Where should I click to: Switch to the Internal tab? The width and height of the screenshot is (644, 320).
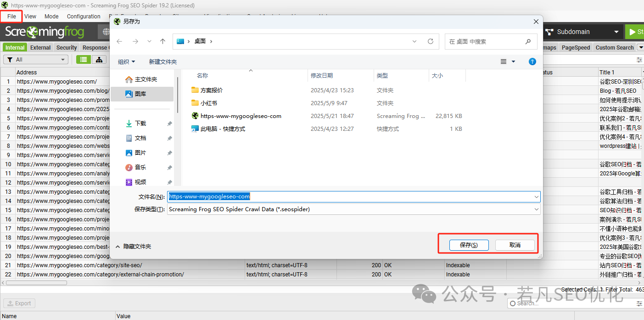tap(15, 48)
